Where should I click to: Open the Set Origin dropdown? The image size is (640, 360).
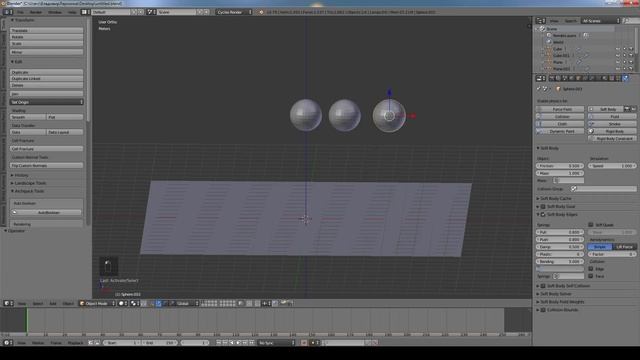[x=47, y=102]
